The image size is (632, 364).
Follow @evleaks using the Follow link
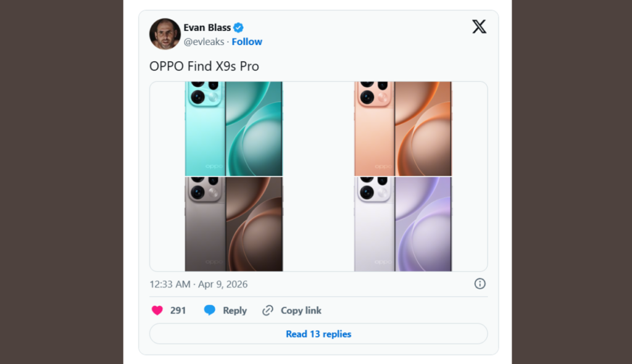(x=247, y=41)
